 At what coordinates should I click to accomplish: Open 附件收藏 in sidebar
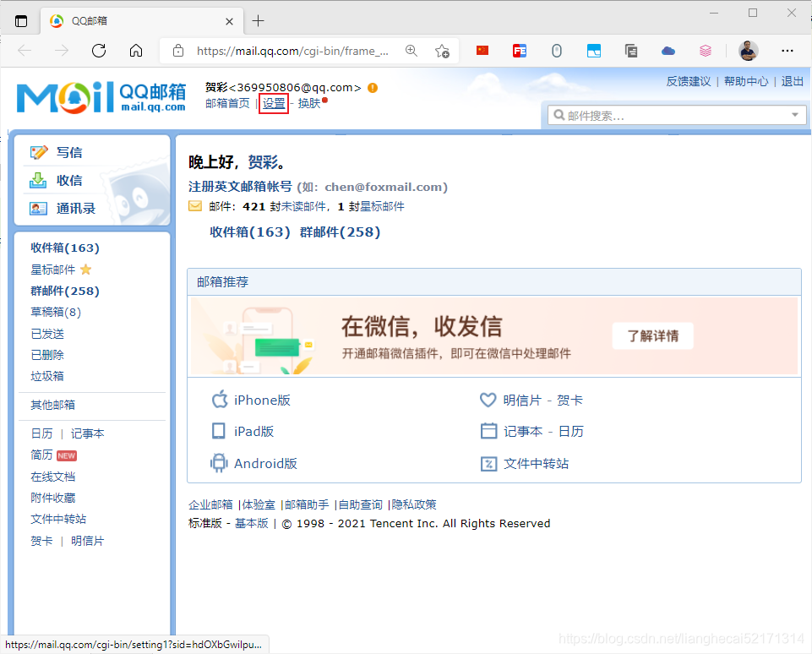click(53, 499)
